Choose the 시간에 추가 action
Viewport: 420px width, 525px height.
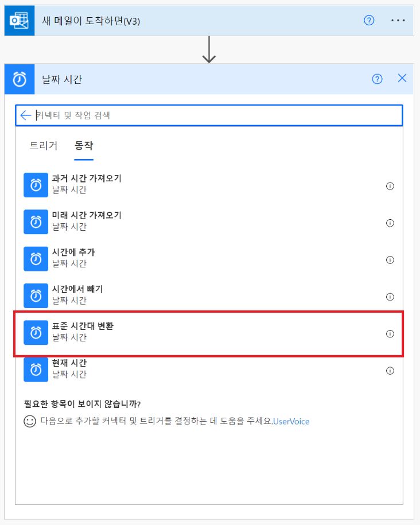[209, 258]
